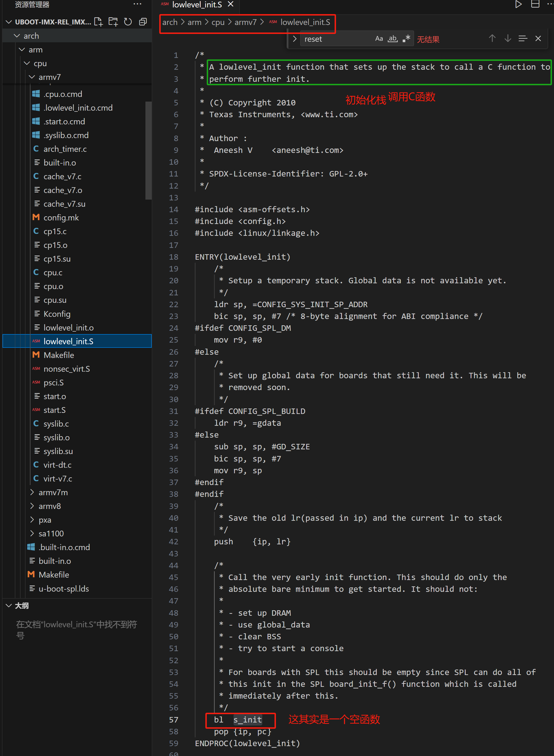
Task: Refresh the explorer file tree
Action: tap(128, 22)
